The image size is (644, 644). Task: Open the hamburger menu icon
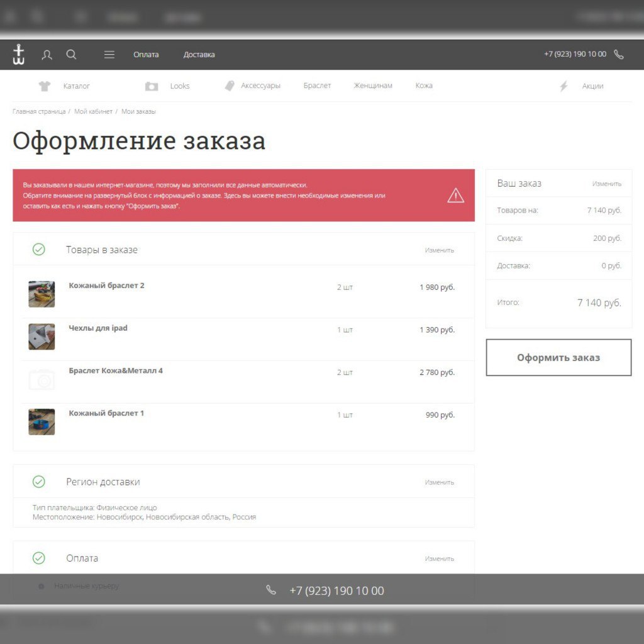pyautogui.click(x=109, y=55)
